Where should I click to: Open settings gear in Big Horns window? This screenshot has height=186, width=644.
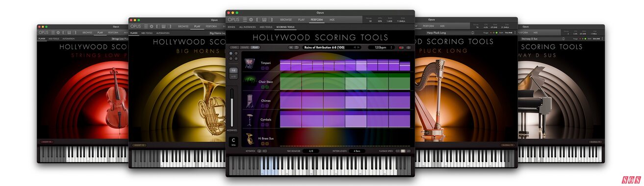point(151,26)
